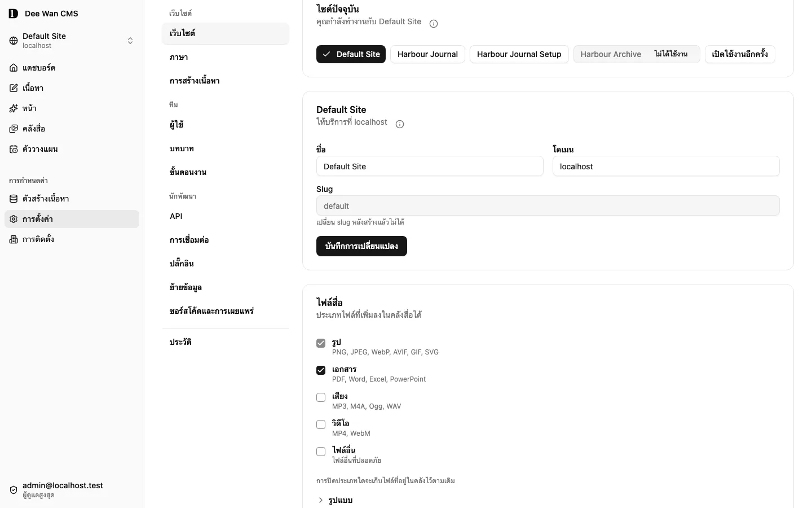Go to ขั้นตอนงาน settings

pyautogui.click(x=226, y=172)
